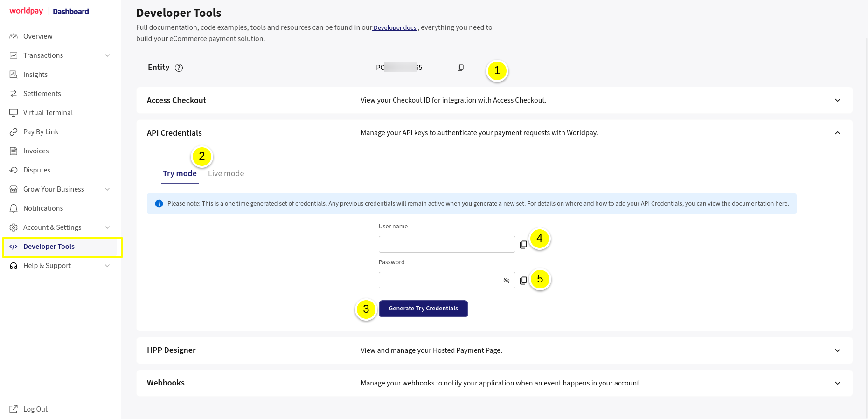Image resolution: width=868 pixels, height=419 pixels.
Task: Toggle password visibility eye icon
Action: tap(507, 280)
